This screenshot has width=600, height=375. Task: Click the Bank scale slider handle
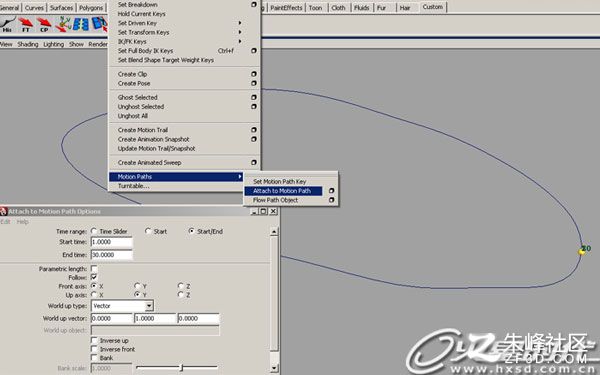coord(181,368)
